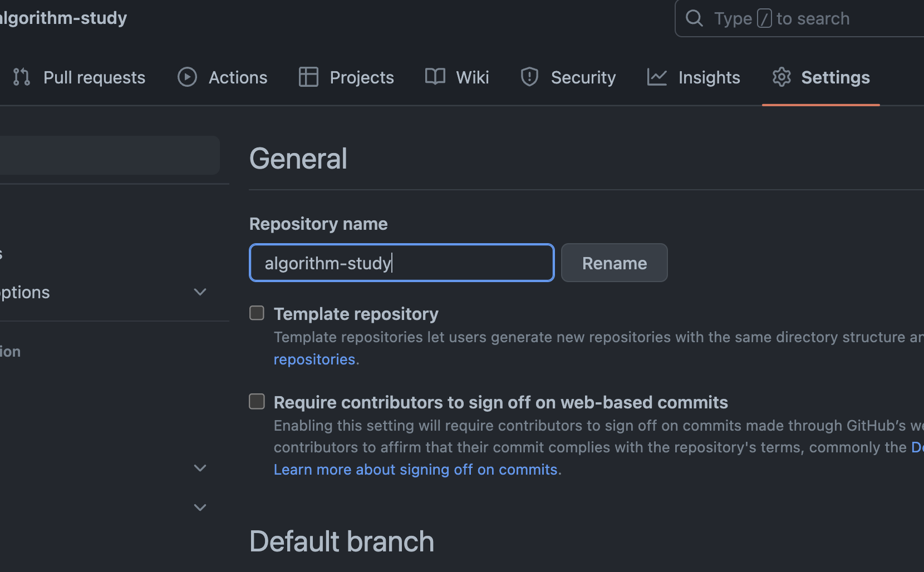Open the Pull requests tab
This screenshot has width=924, height=572.
click(x=79, y=77)
